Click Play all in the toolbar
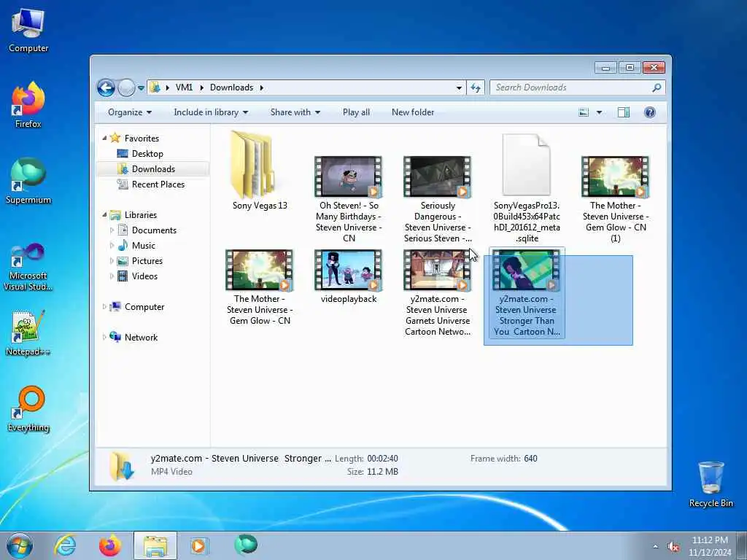Viewport: 747px width, 560px height. pyautogui.click(x=356, y=112)
